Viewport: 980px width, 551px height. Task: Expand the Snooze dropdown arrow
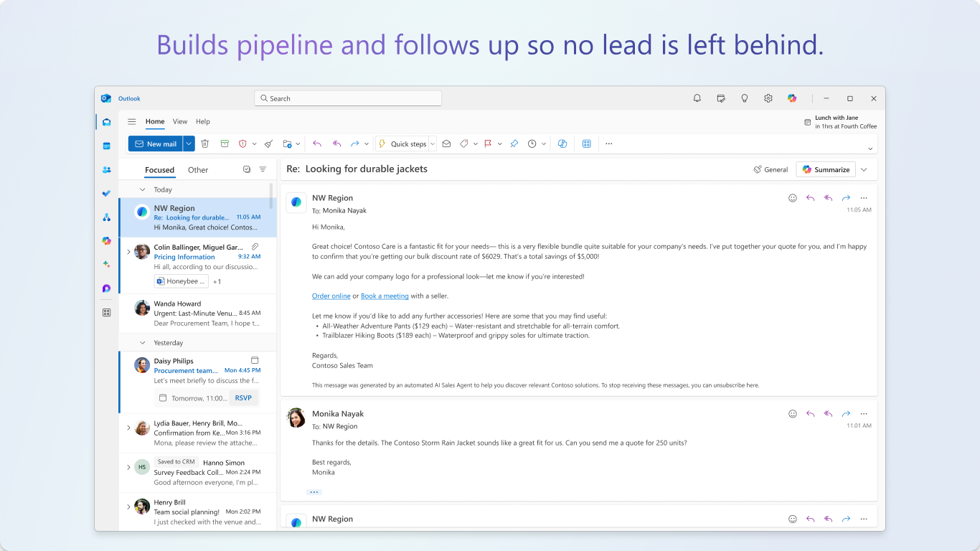pyautogui.click(x=544, y=143)
